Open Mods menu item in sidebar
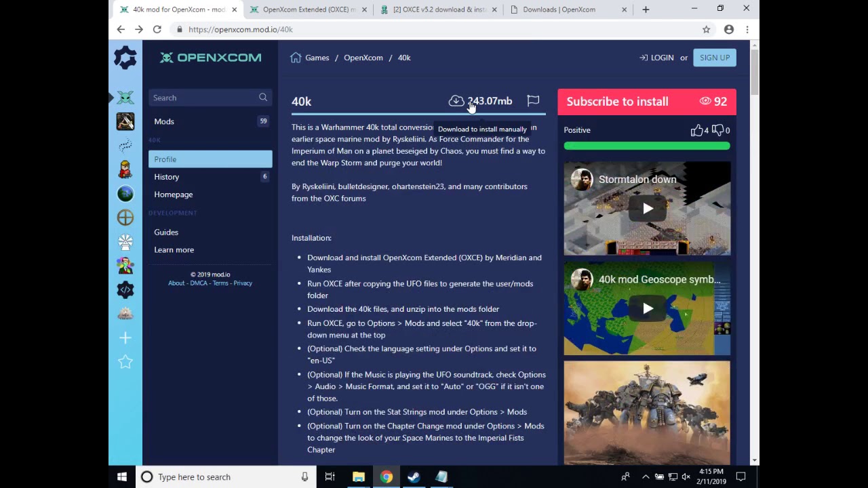 coord(210,121)
